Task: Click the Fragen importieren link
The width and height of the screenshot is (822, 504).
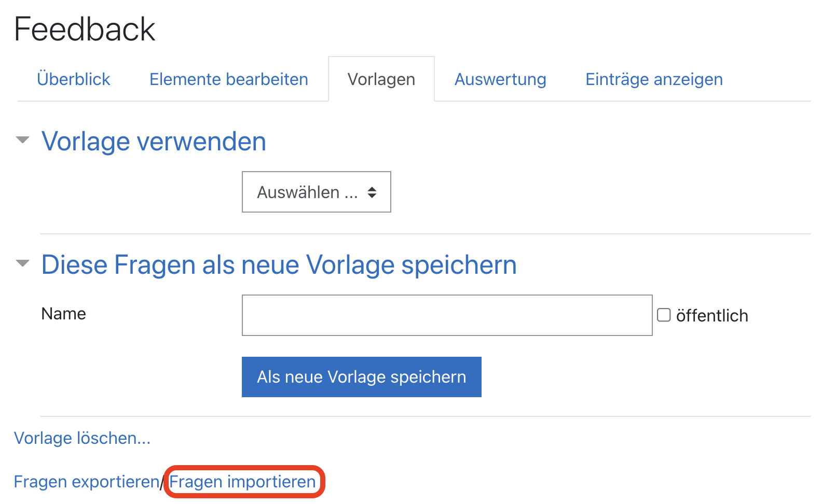Action: (x=243, y=482)
